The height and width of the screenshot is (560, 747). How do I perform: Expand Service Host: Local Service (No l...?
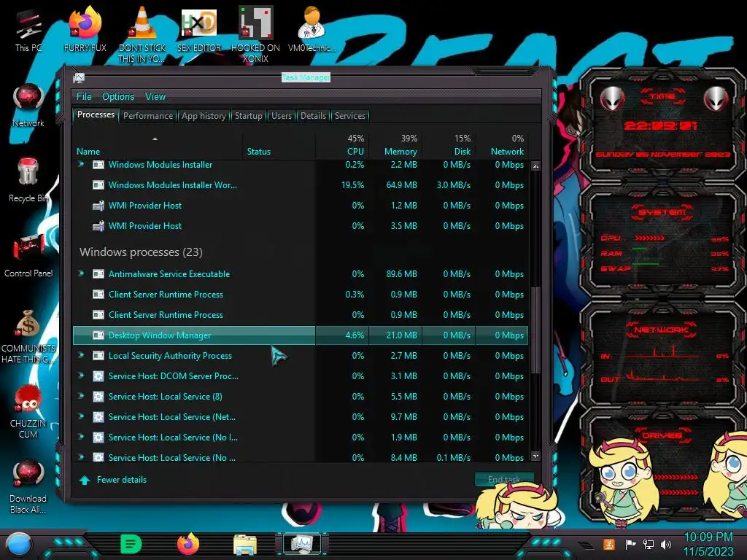(x=81, y=437)
